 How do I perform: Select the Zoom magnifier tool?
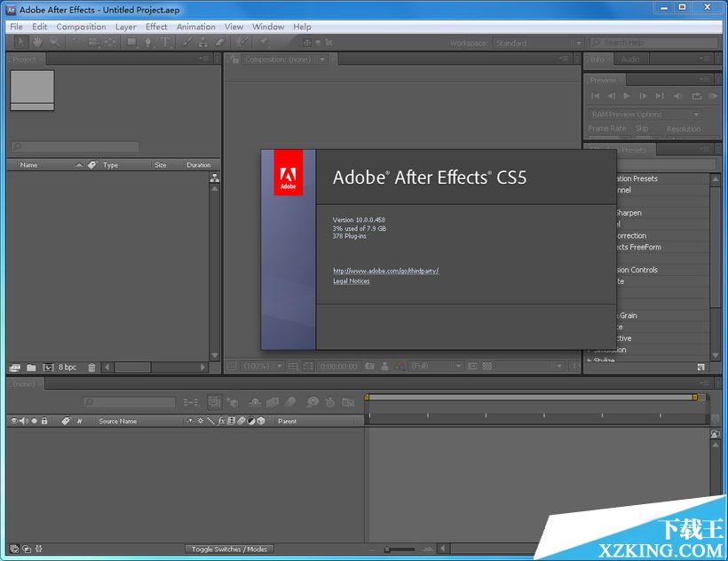[55, 43]
